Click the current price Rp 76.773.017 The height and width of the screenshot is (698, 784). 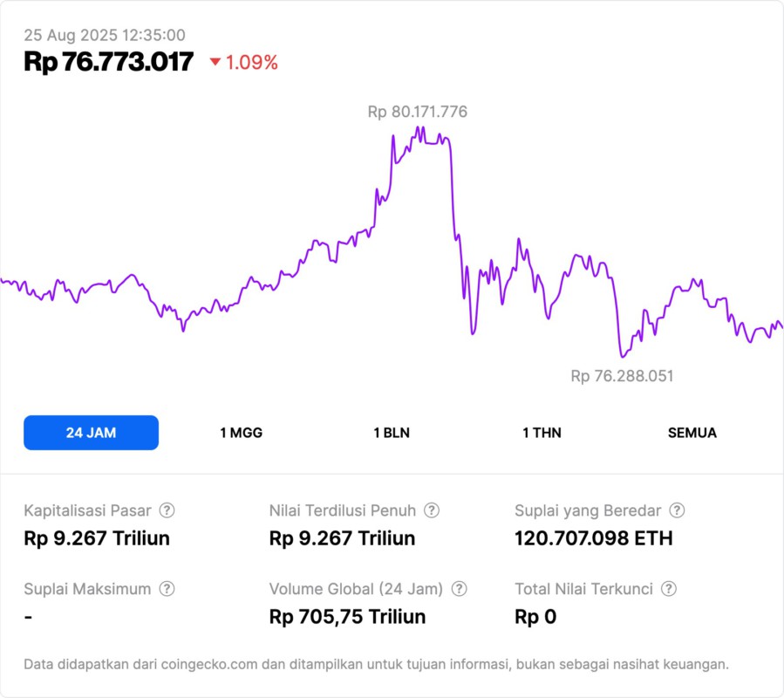(x=108, y=62)
